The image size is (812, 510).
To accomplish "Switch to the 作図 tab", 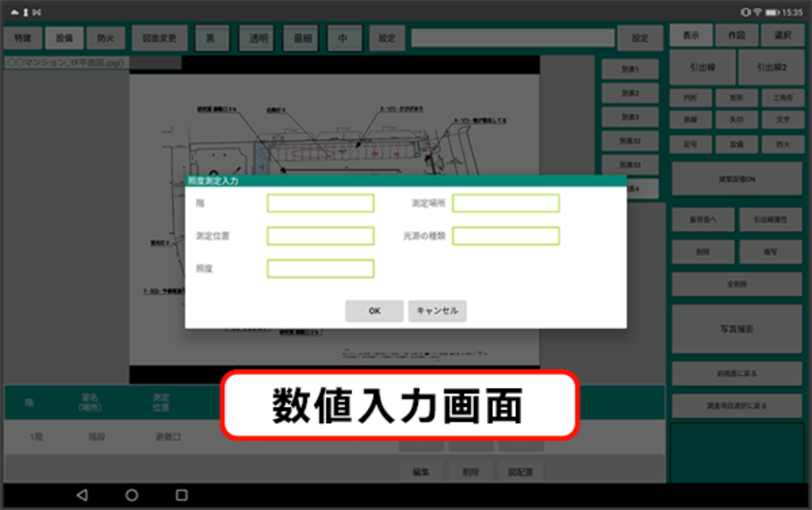I will click(x=737, y=35).
